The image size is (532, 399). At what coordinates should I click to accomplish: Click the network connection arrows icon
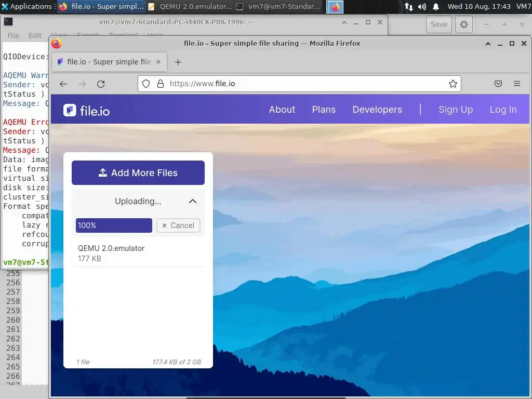pos(409,6)
